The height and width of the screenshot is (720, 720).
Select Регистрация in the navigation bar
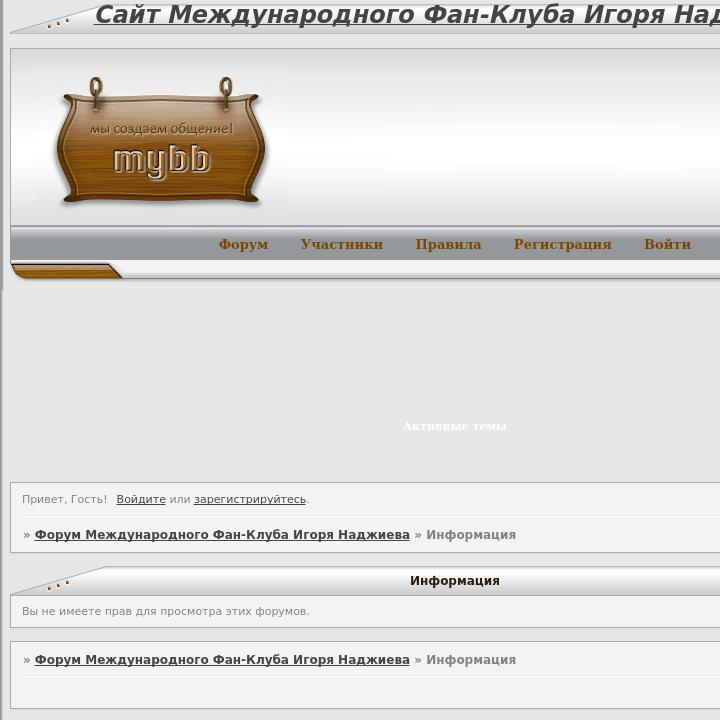(562, 244)
